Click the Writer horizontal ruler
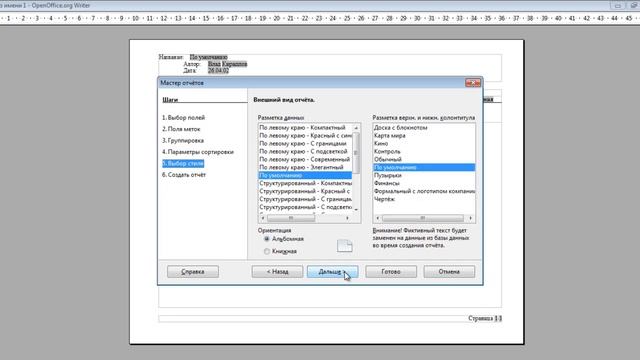 click(320, 18)
